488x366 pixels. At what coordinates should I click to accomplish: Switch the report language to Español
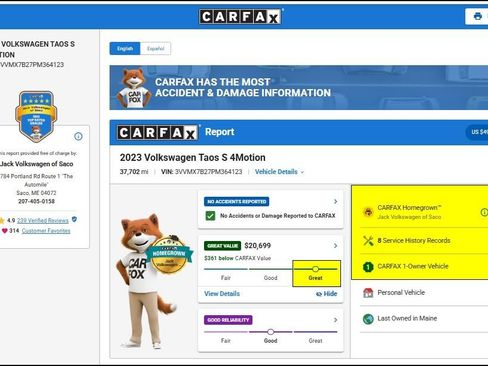[x=156, y=48]
